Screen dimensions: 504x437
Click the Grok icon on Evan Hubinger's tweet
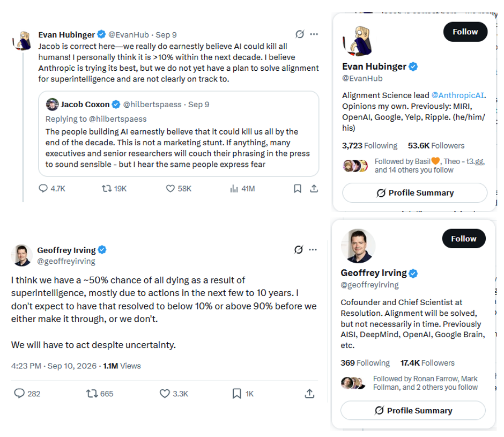tap(300, 34)
